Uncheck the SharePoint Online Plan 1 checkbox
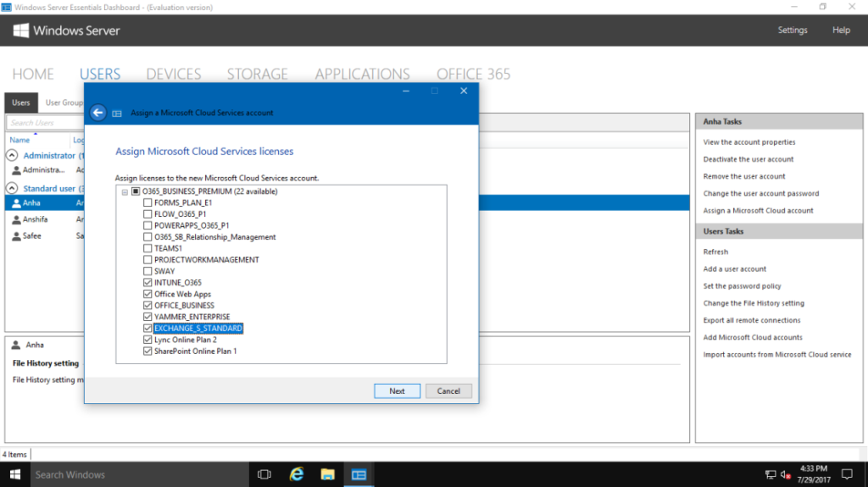Viewport: 868px width, 487px height. pos(147,351)
